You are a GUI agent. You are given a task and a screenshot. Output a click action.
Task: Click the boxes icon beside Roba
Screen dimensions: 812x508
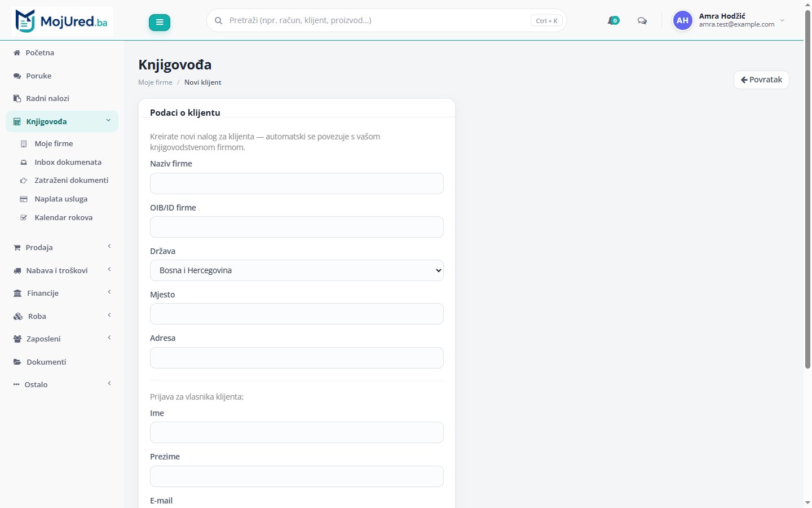tap(18, 316)
